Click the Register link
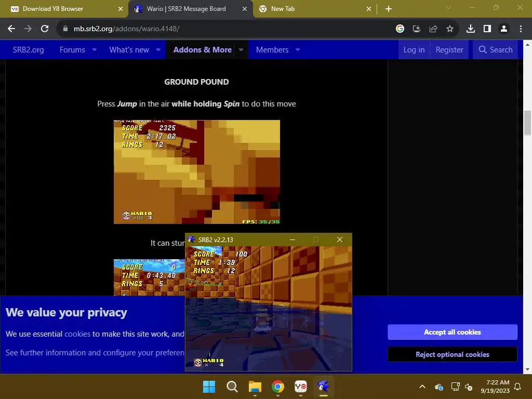Viewport: 532px width, 399px height. 449,50
